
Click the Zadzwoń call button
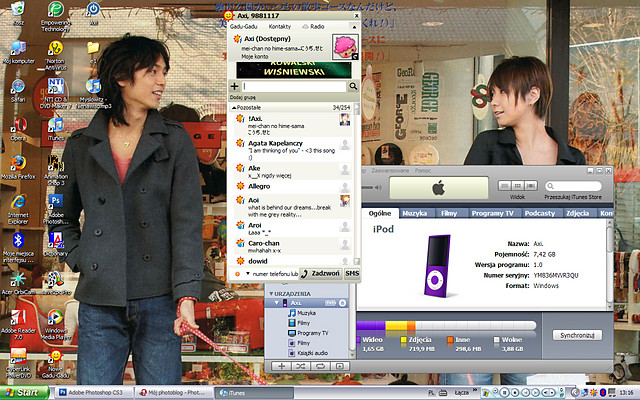click(320, 273)
